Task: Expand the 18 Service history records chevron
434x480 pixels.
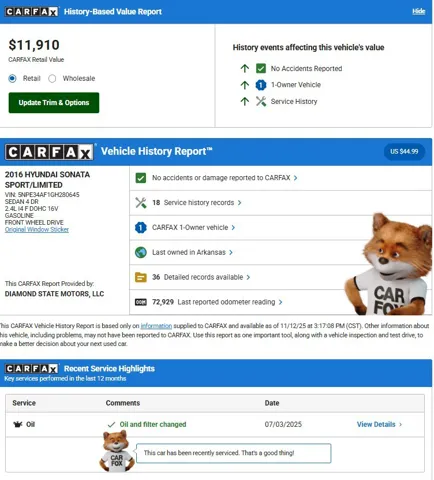Action: point(239,203)
